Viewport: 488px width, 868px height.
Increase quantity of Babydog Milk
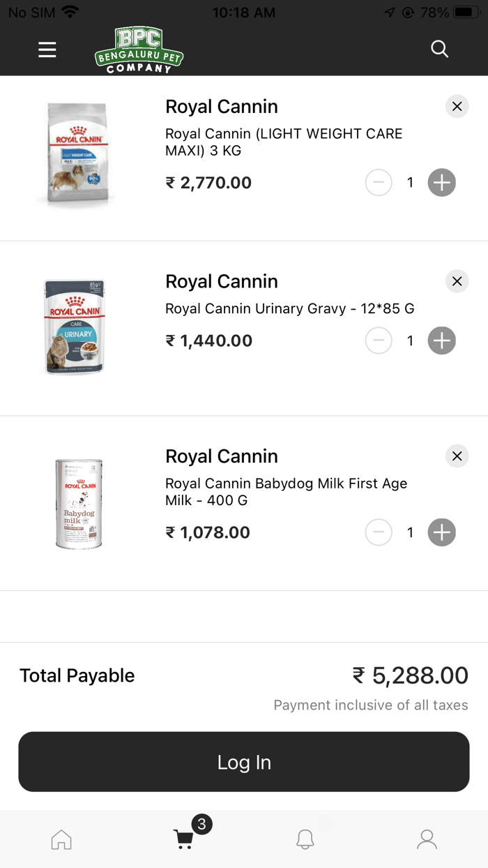point(441,532)
